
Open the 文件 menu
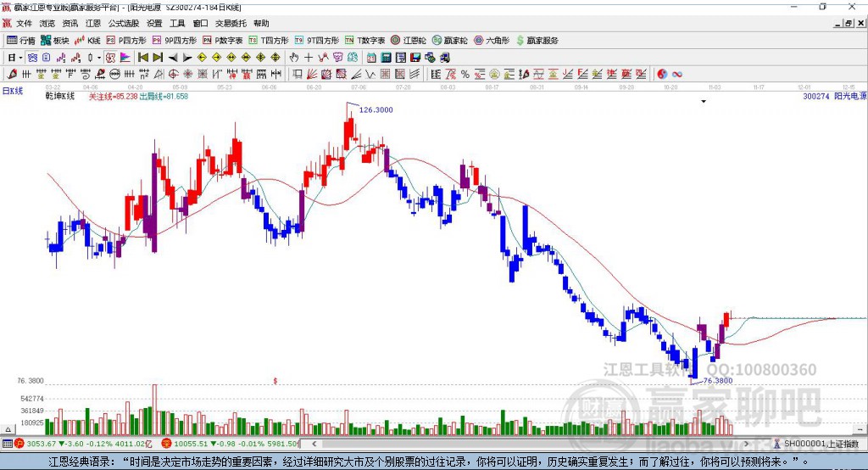(x=24, y=23)
